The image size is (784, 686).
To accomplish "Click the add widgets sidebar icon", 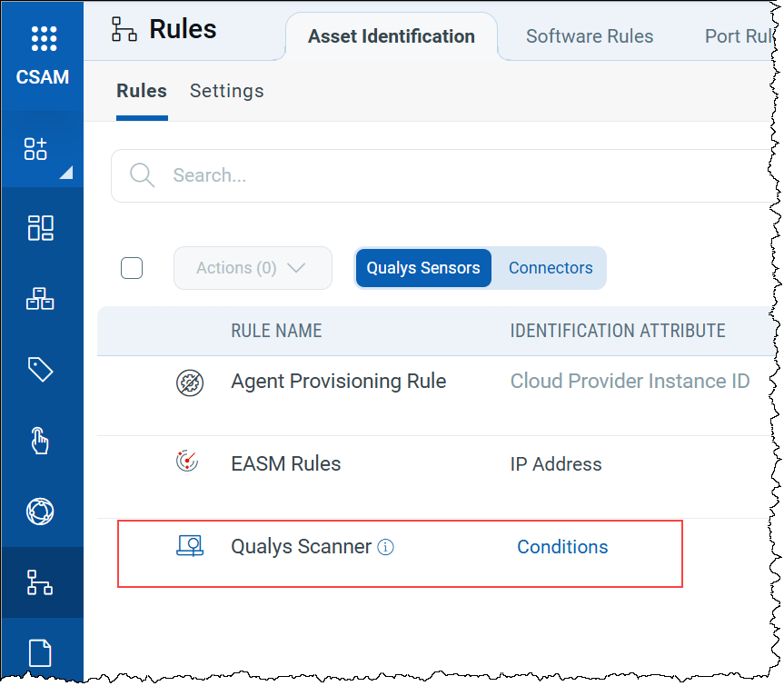I will click(35, 148).
